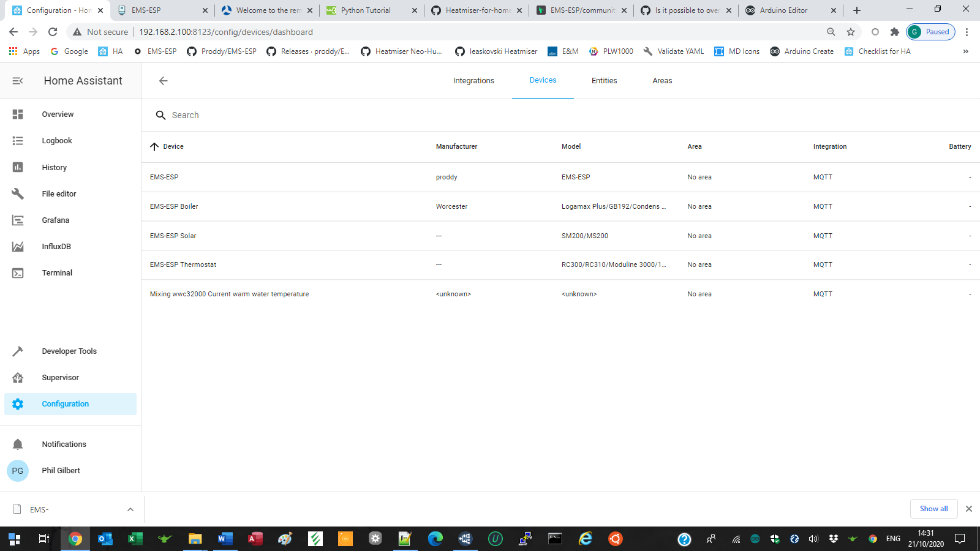Sort table by Integration column

(x=830, y=146)
